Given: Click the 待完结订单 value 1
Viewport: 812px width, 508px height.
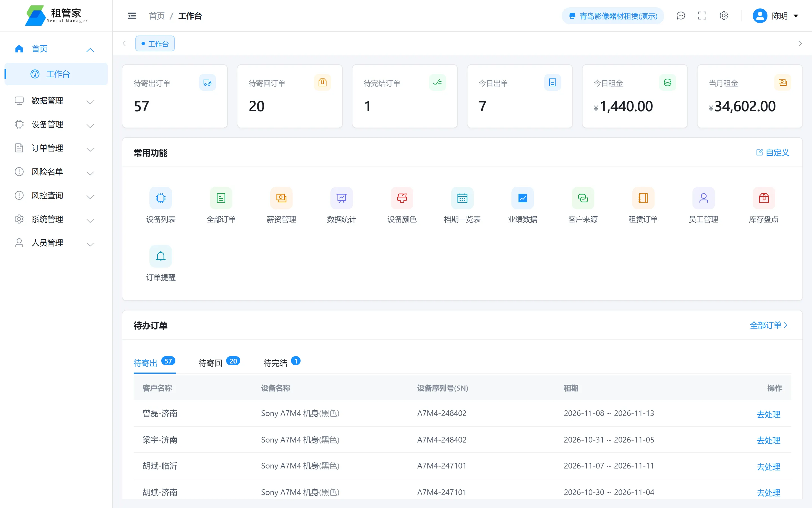Looking at the screenshot, I should (367, 106).
